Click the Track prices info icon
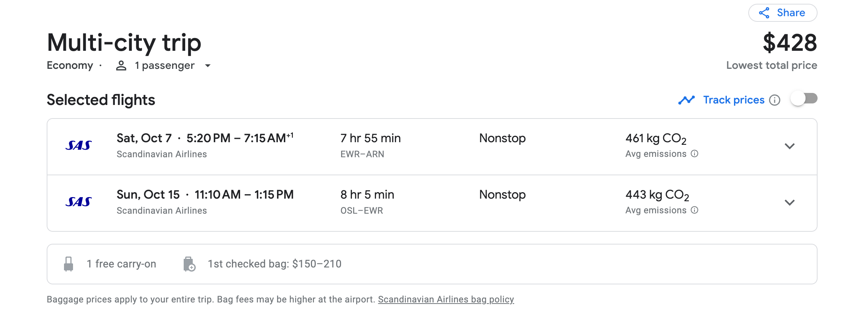This screenshot has height=319, width=868. pyautogui.click(x=775, y=100)
